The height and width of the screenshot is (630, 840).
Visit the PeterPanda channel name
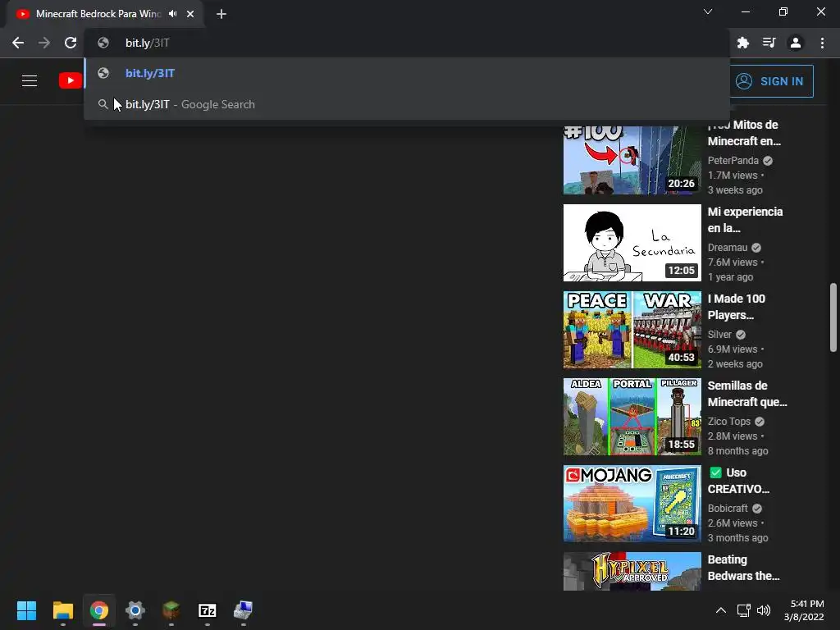[733, 160]
